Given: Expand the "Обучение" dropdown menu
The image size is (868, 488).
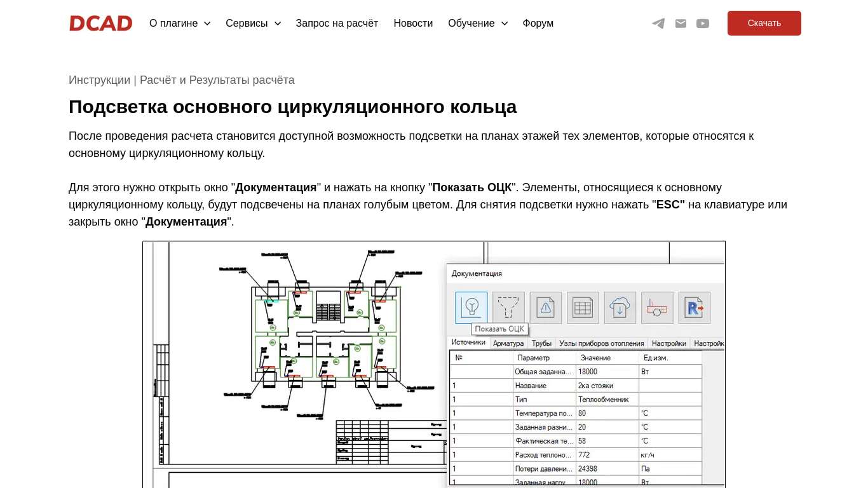Looking at the screenshot, I should point(478,24).
